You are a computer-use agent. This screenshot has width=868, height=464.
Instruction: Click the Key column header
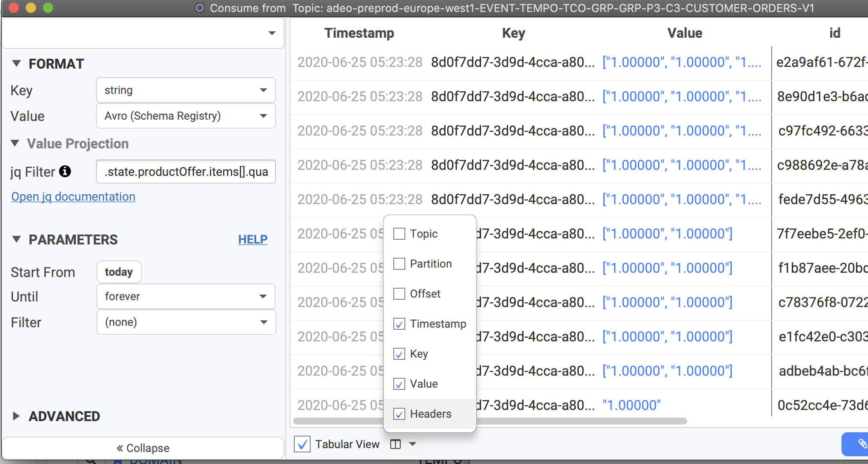513,33
